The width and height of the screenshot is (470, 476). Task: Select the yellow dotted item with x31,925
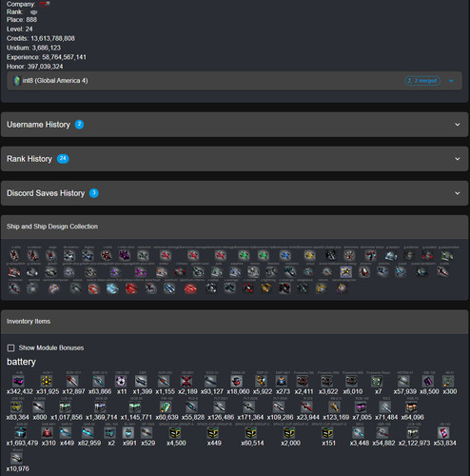coord(47,381)
